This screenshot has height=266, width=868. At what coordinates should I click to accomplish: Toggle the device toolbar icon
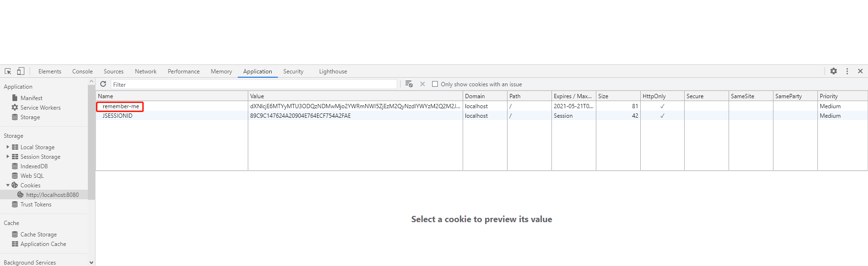click(21, 71)
